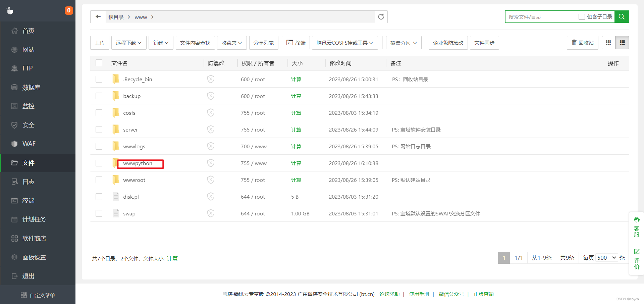
Task: Check the server row checkbox
Action: pyautogui.click(x=99, y=130)
